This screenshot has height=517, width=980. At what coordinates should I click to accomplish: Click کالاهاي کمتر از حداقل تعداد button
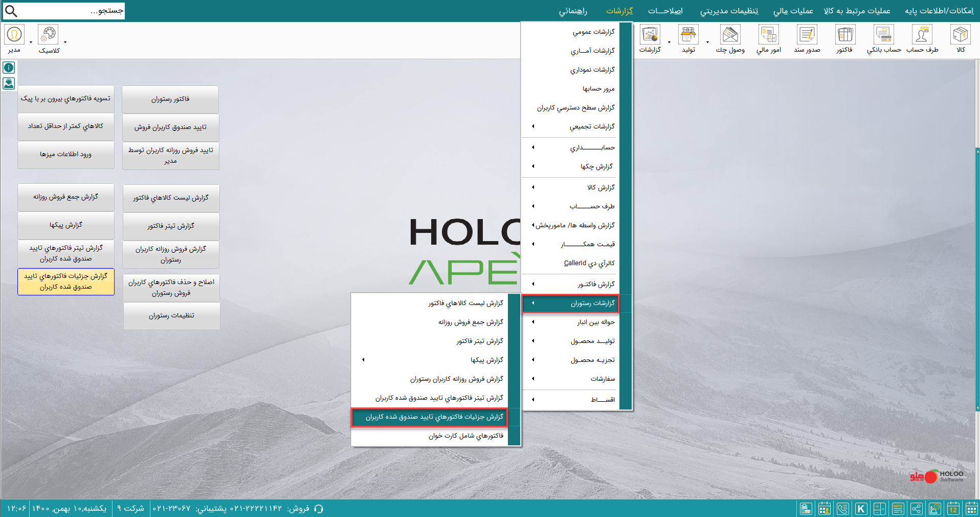coord(66,126)
